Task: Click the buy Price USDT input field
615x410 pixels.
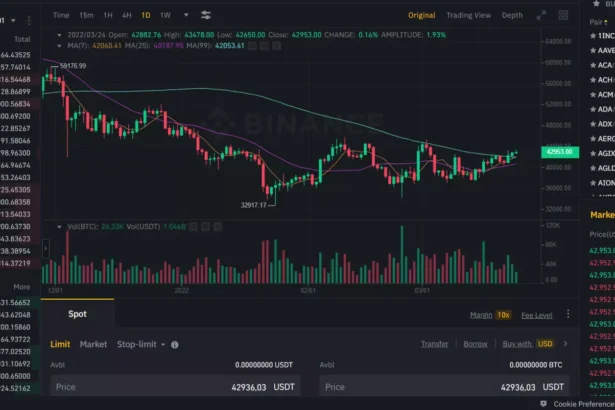Action: coord(175,387)
